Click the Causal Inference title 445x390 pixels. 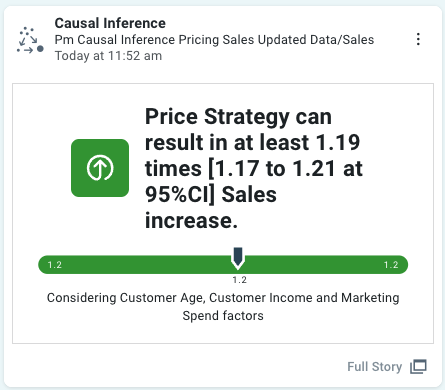click(110, 23)
